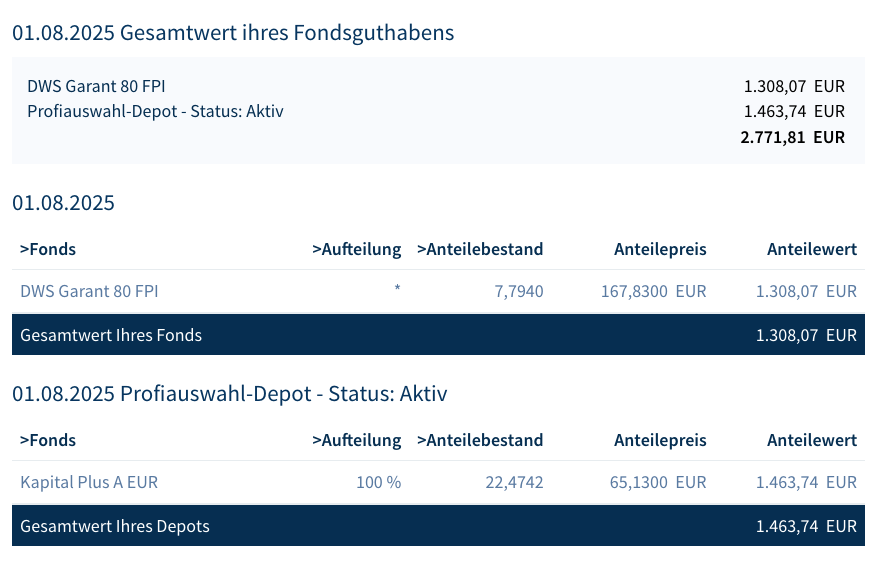Click the asterisk in the Aufteilung column
The image size is (893, 561).
pyautogui.click(x=397, y=290)
